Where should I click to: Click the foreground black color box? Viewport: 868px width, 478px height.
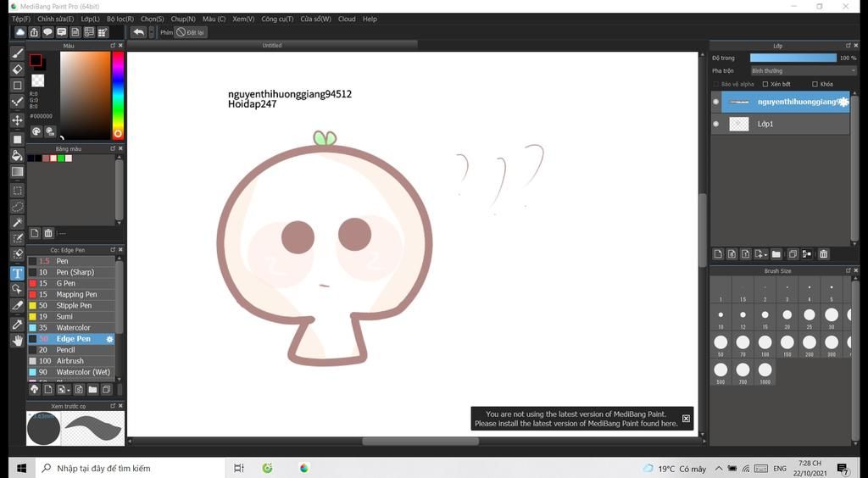[36, 59]
